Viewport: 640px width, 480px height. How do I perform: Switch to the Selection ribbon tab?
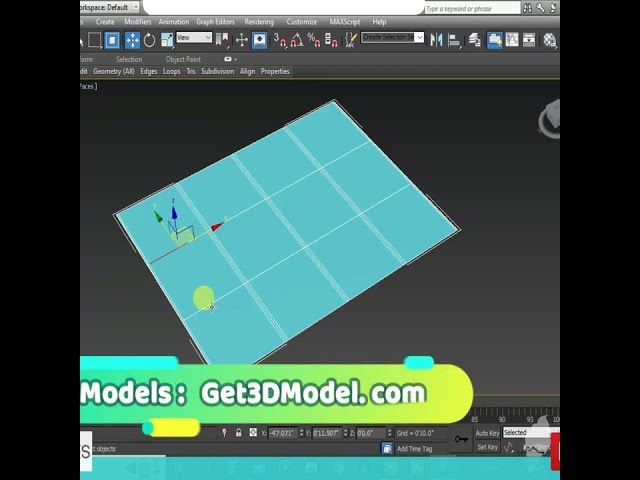(129, 60)
